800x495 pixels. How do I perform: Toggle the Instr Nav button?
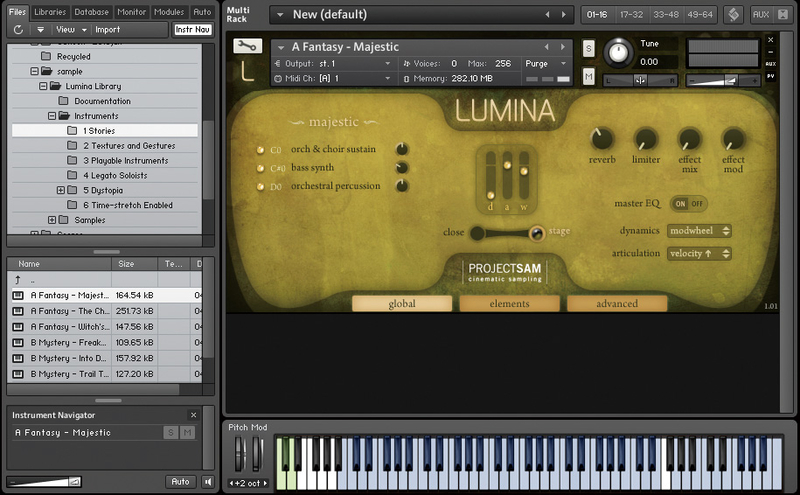192,30
